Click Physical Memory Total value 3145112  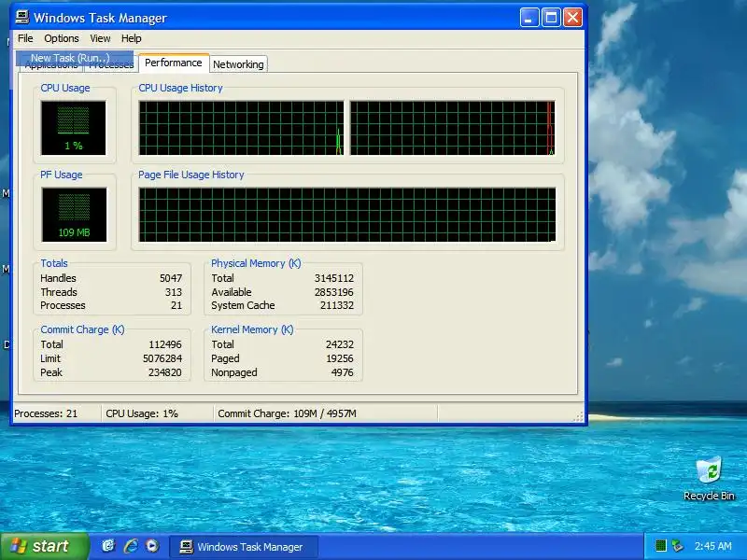pyautogui.click(x=334, y=278)
